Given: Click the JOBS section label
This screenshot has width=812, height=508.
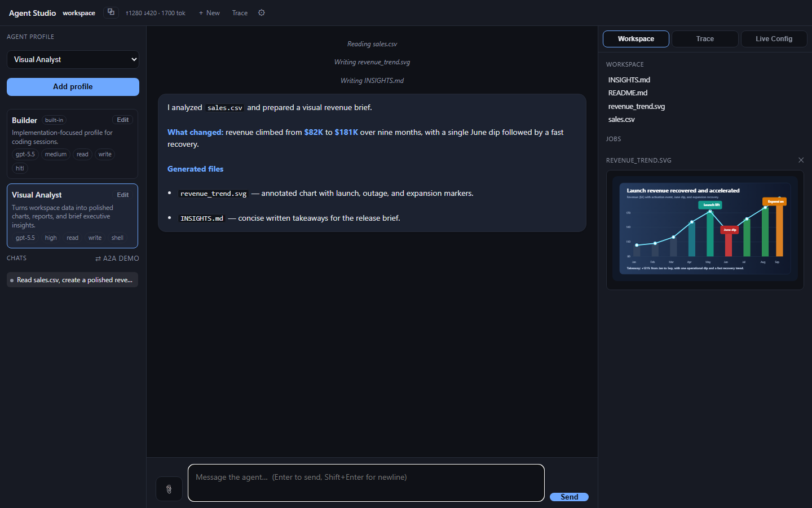Looking at the screenshot, I should point(614,139).
